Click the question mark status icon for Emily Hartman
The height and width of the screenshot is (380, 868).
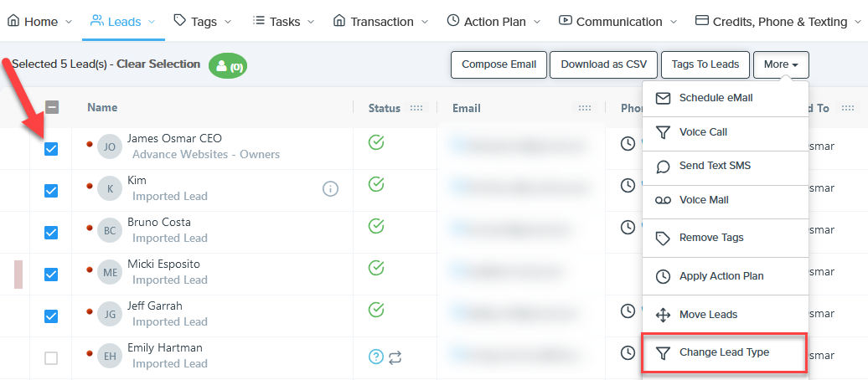(376, 357)
